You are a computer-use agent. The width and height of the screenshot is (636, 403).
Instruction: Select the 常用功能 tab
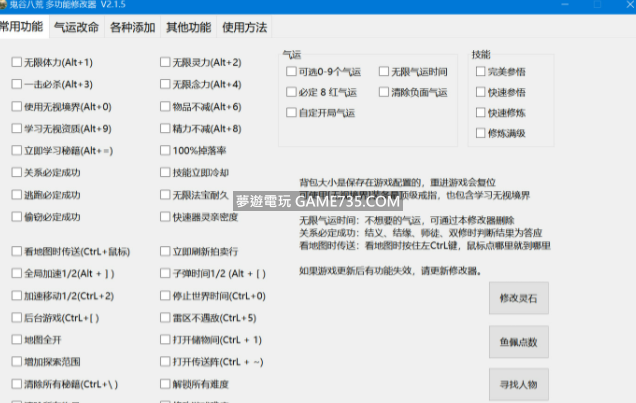[23, 26]
